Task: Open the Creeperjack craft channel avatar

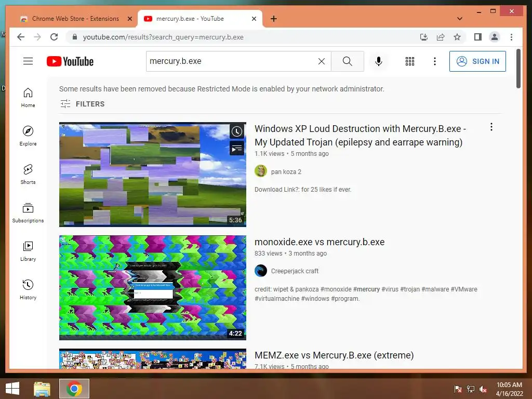Action: pos(261,271)
